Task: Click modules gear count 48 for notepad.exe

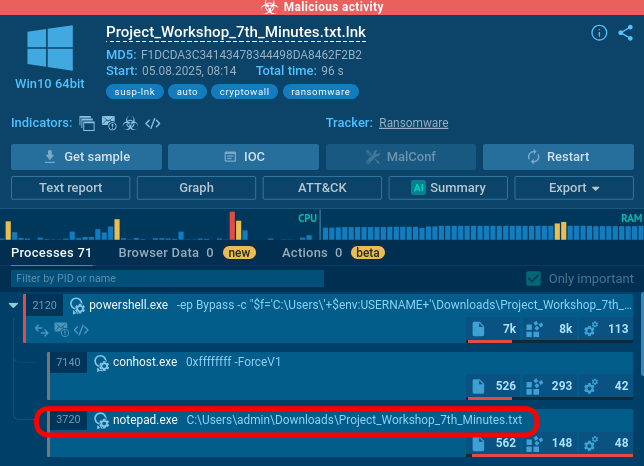Action: point(609,443)
